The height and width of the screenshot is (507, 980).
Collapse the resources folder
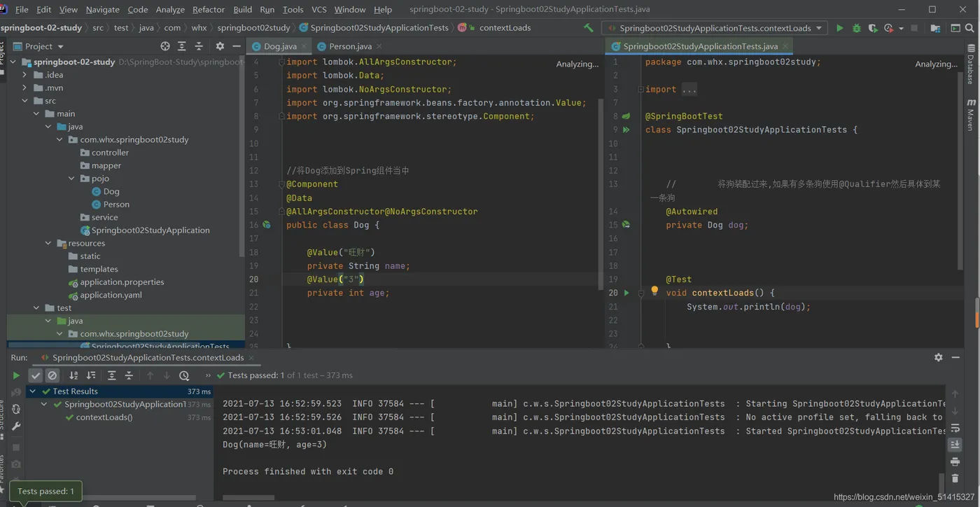[x=48, y=243]
